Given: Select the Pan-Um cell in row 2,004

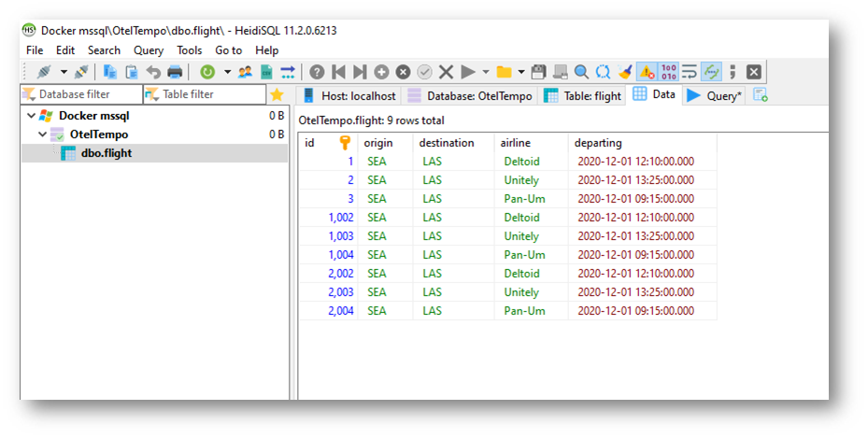Looking at the screenshot, I should pyautogui.click(x=531, y=311).
